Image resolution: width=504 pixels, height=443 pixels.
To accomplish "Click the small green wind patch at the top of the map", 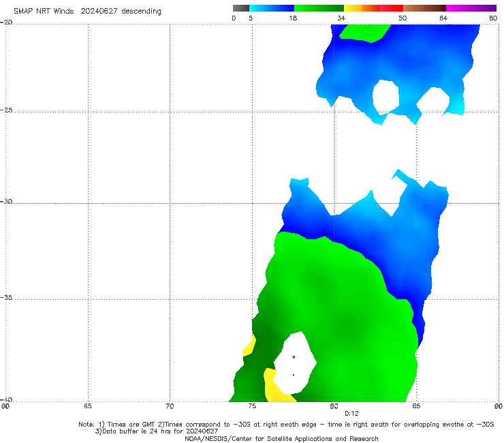I will [x=365, y=33].
